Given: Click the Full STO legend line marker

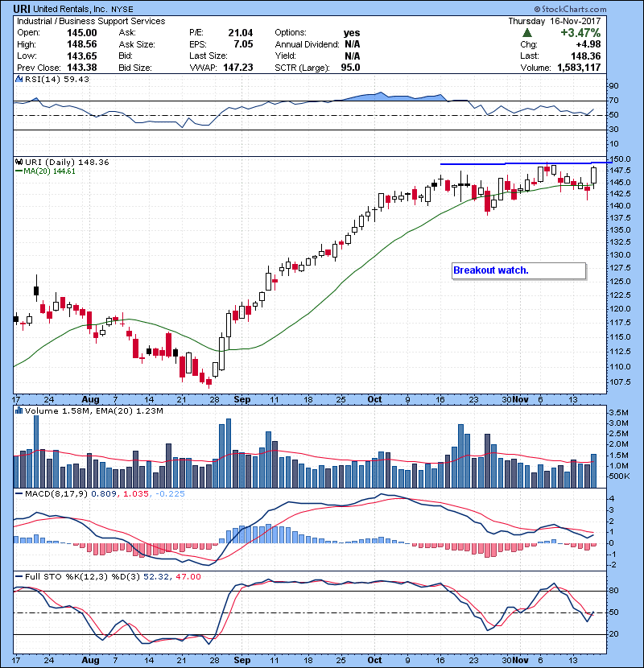Looking at the screenshot, I should pos(19,577).
